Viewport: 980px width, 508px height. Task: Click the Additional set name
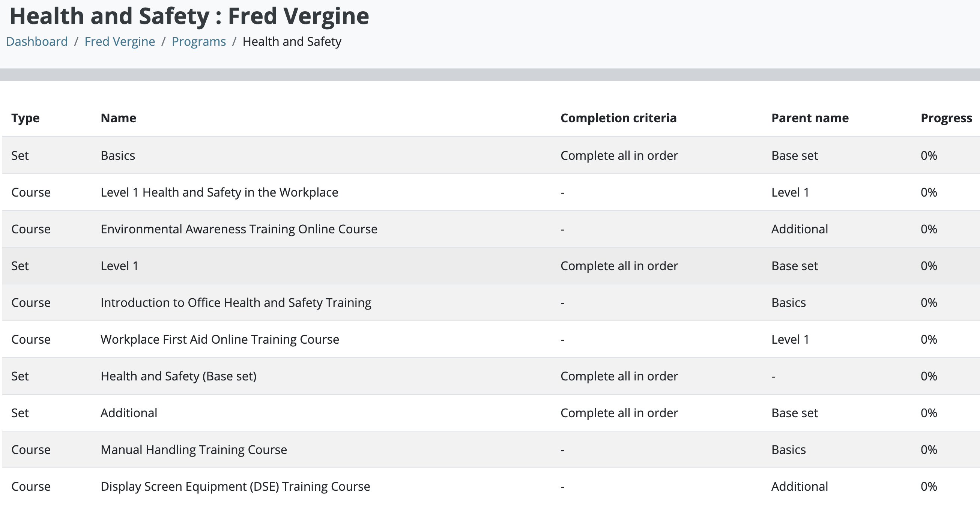point(129,413)
